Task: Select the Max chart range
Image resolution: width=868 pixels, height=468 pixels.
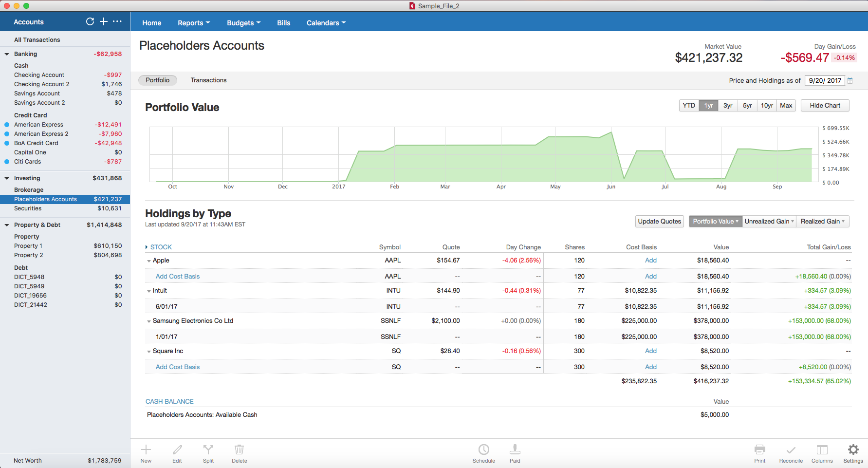Action: [x=786, y=106]
